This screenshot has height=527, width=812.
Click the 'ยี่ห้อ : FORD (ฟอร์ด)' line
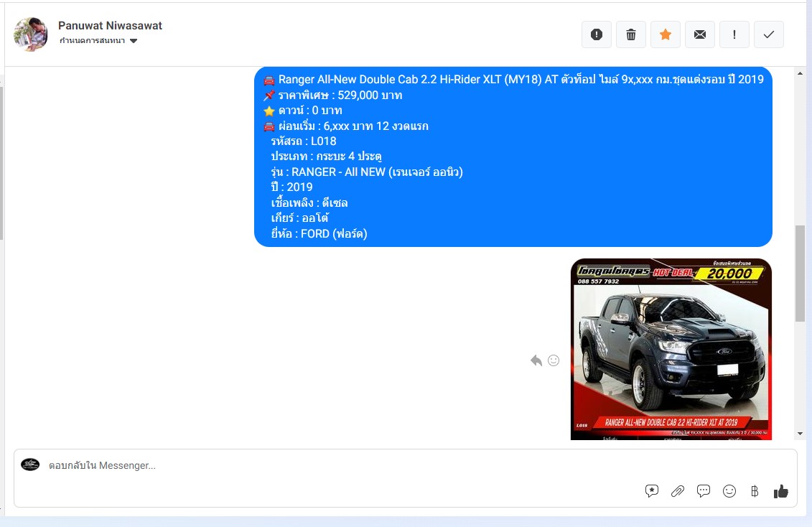click(319, 234)
